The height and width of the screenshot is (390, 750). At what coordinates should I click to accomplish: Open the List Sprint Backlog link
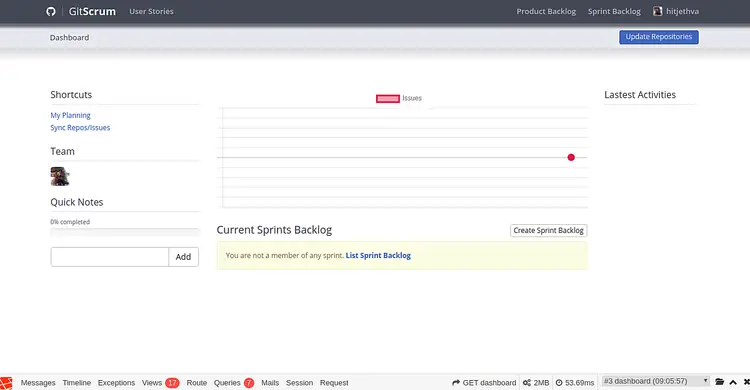[x=378, y=256]
